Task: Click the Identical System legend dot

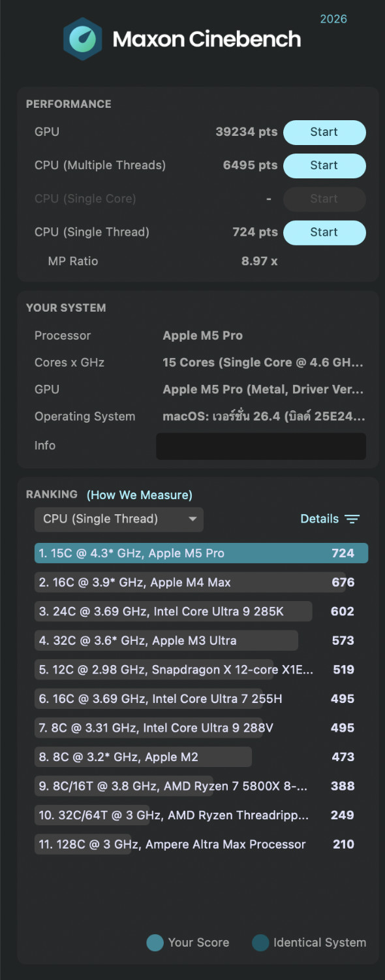Action: point(260,943)
